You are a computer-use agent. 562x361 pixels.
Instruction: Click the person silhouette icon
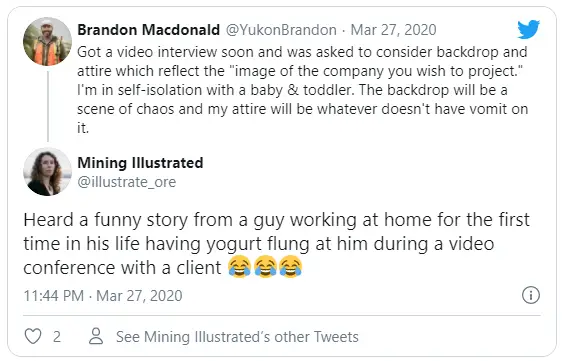[x=96, y=336]
